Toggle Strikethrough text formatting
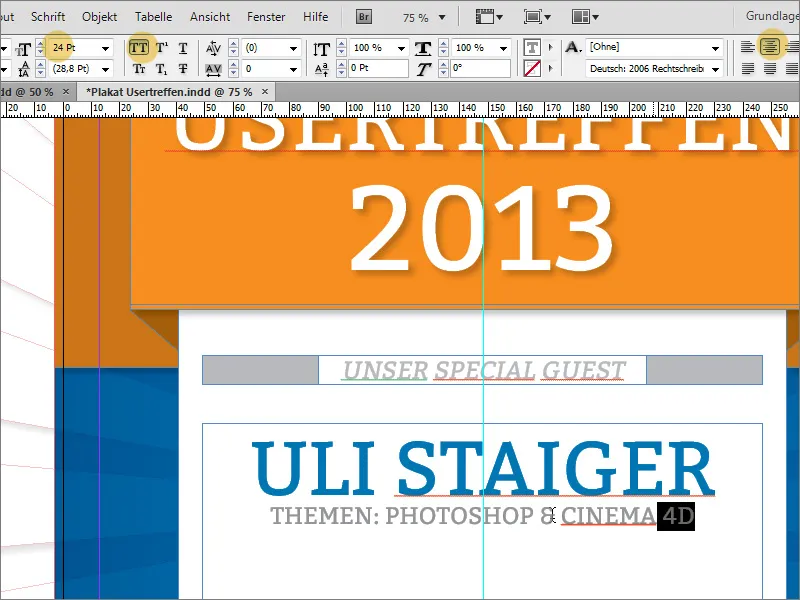 (x=183, y=68)
